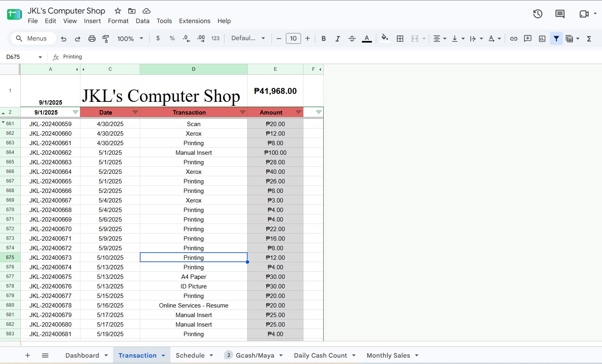Open the borders tool
The width and height of the screenshot is (602, 364).
[400, 39]
